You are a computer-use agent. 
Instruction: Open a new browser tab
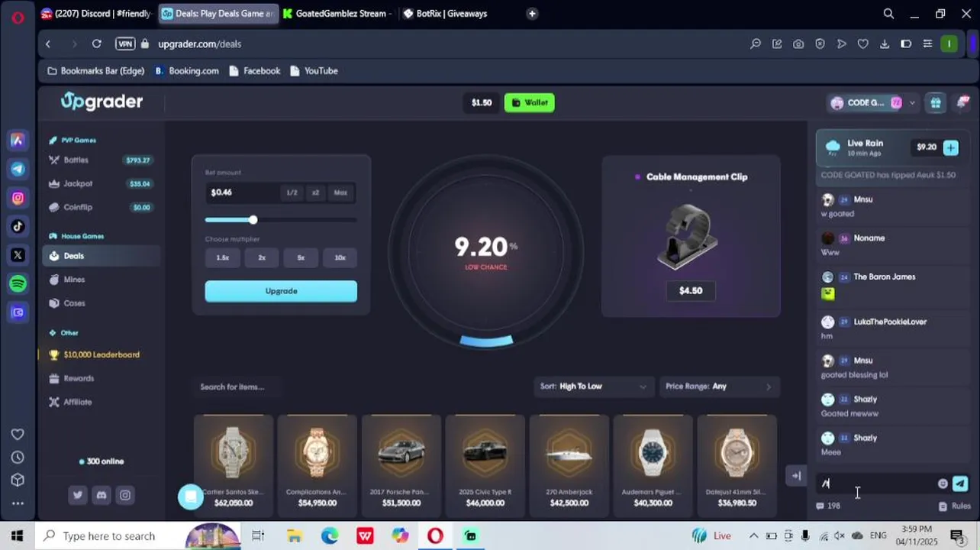[532, 13]
